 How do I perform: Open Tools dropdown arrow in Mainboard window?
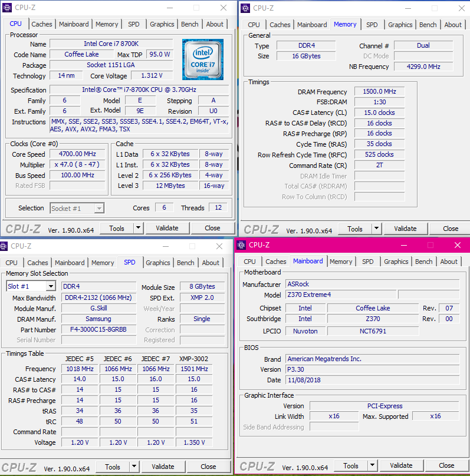point(373,465)
